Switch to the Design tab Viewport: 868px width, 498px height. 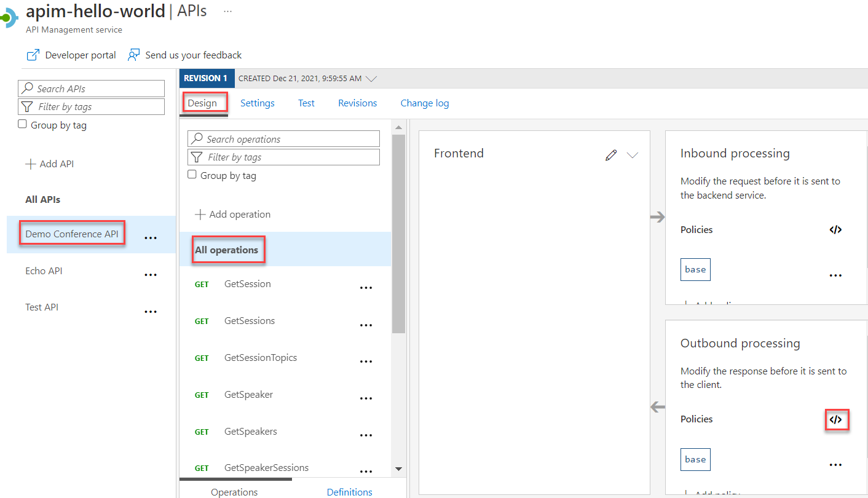202,103
